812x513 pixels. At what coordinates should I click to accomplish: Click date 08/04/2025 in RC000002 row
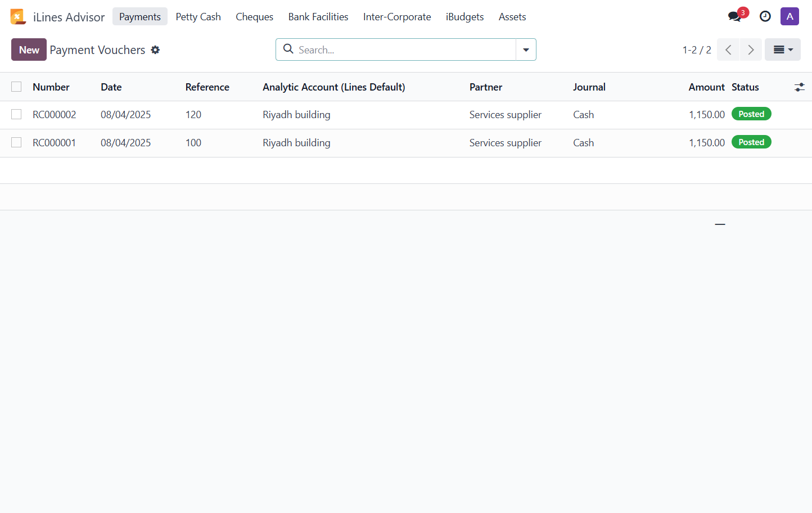(126, 114)
